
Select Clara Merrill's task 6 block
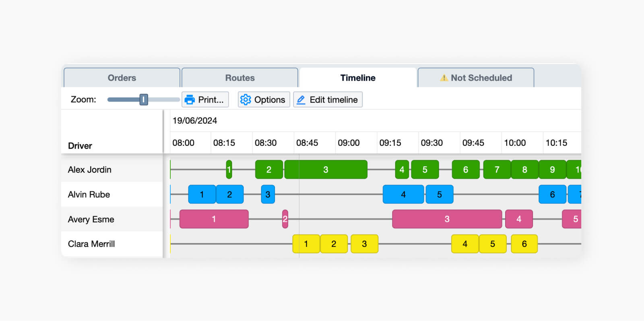[x=524, y=244]
